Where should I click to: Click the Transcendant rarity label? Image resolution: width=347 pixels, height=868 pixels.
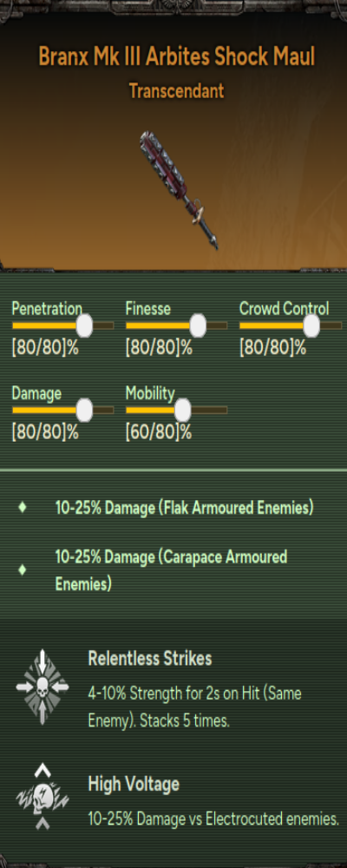177,90
